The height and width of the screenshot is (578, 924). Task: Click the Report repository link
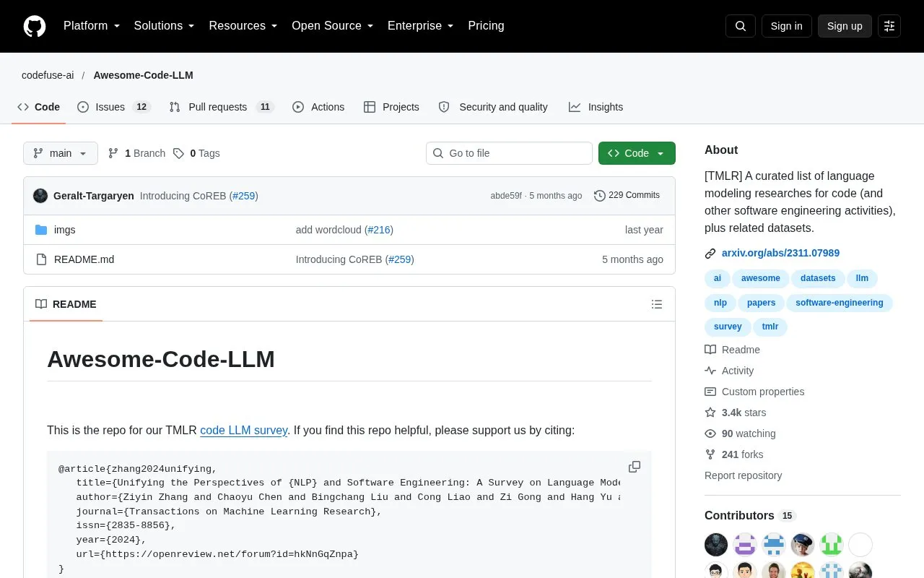tap(743, 475)
